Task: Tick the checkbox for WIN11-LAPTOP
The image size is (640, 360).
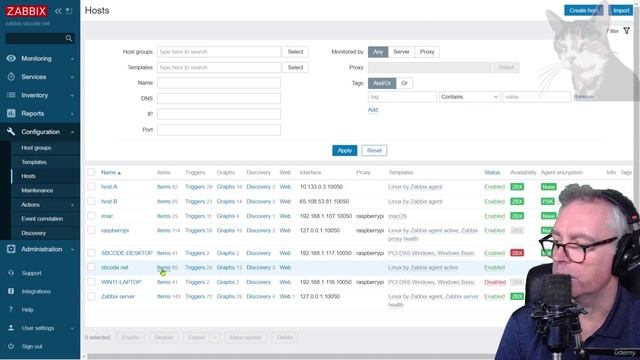Action: [x=91, y=282]
